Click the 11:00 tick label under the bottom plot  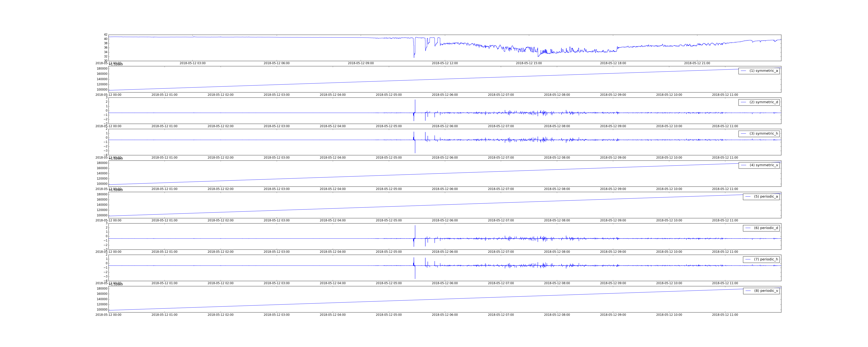click(x=725, y=315)
